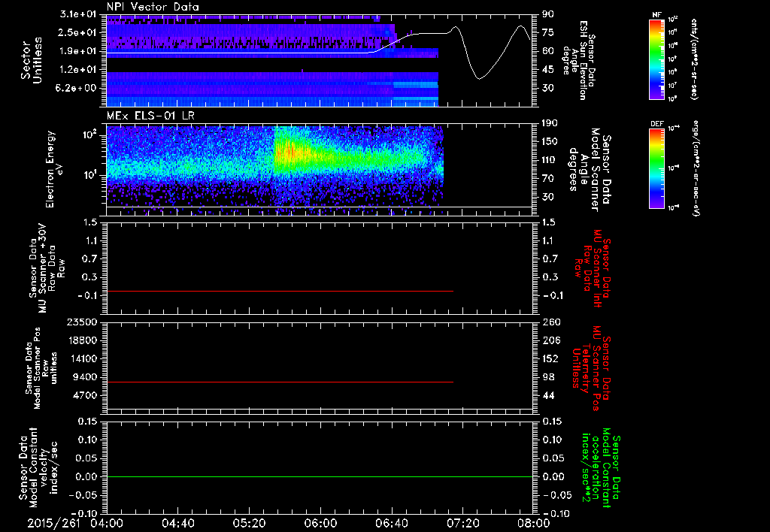Click the red line in MU Scanner +30V panel
The image size is (770, 532).
[x=280, y=292]
